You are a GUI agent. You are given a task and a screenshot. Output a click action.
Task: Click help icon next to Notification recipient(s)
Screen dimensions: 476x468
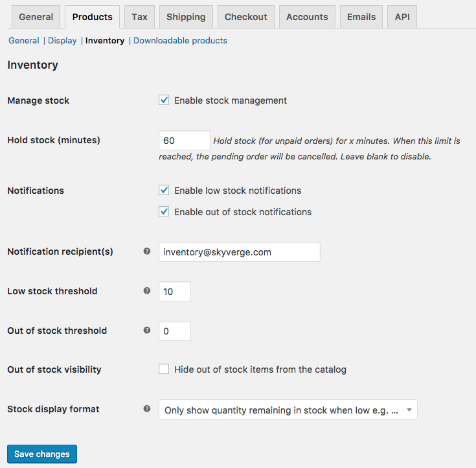[147, 252]
